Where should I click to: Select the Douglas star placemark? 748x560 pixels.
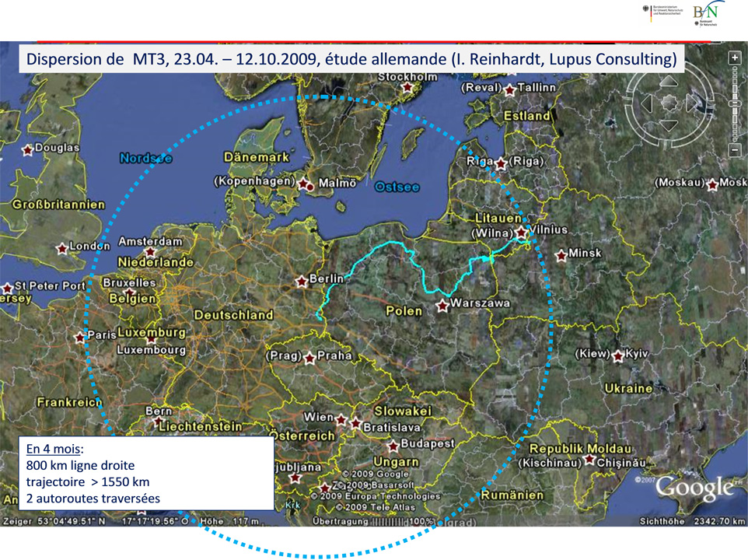28,150
